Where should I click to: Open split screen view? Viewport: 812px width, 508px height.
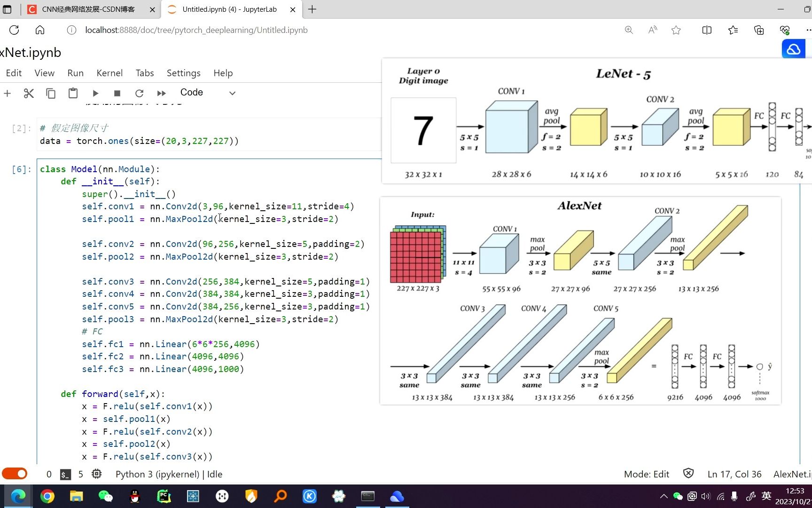pos(707,30)
